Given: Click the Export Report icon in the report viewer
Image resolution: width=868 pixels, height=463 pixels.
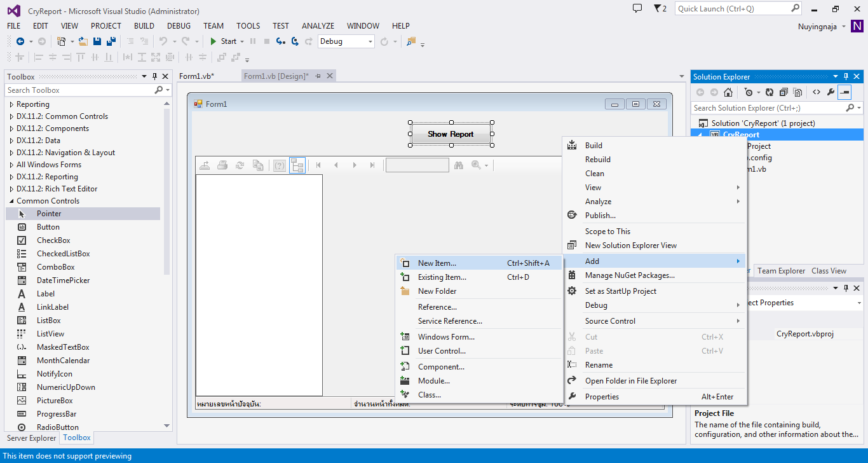Looking at the screenshot, I should (x=205, y=165).
